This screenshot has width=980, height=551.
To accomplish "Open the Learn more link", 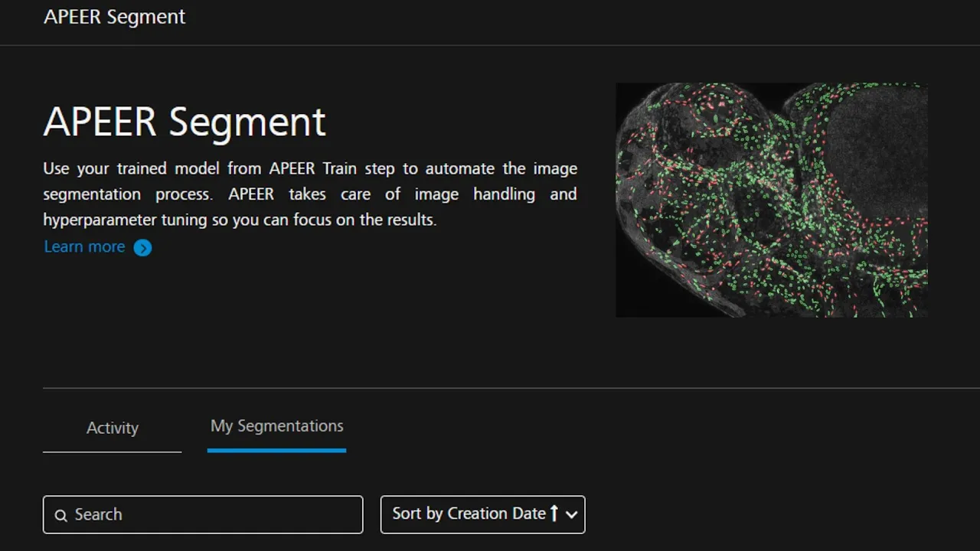I will pyautogui.click(x=84, y=246).
